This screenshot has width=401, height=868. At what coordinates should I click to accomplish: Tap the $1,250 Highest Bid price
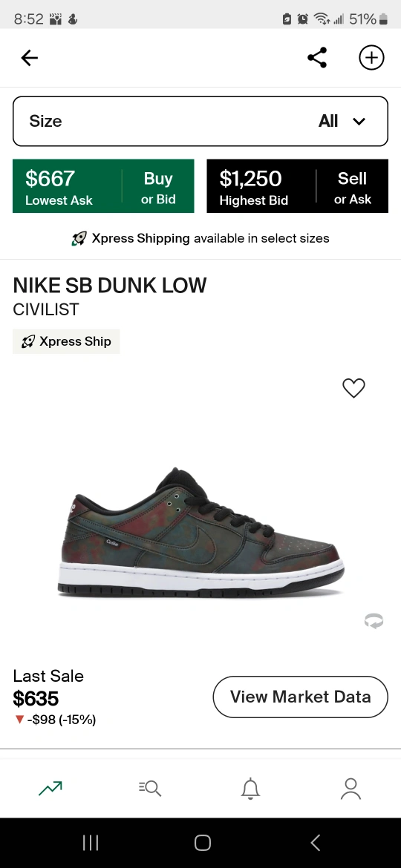click(x=250, y=178)
